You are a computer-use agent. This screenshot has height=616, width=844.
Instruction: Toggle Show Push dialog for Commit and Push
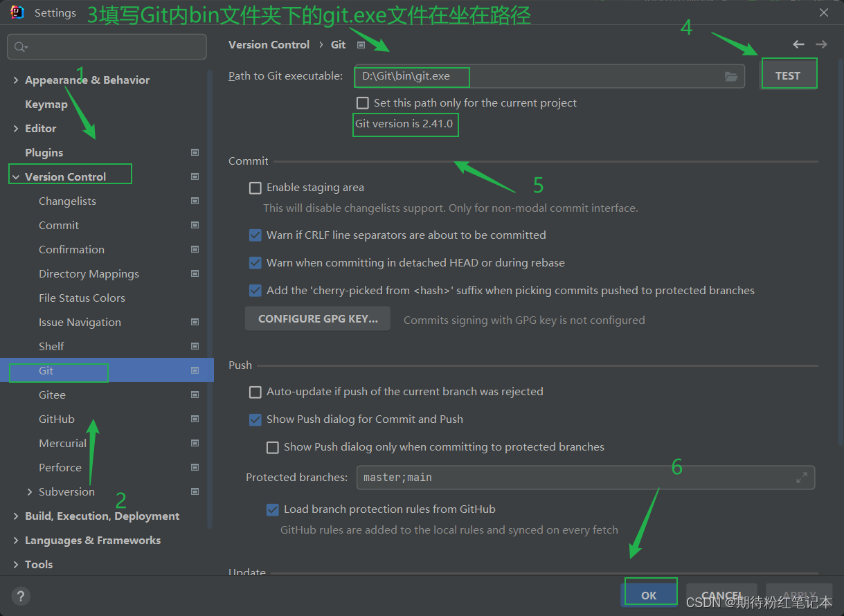255,419
